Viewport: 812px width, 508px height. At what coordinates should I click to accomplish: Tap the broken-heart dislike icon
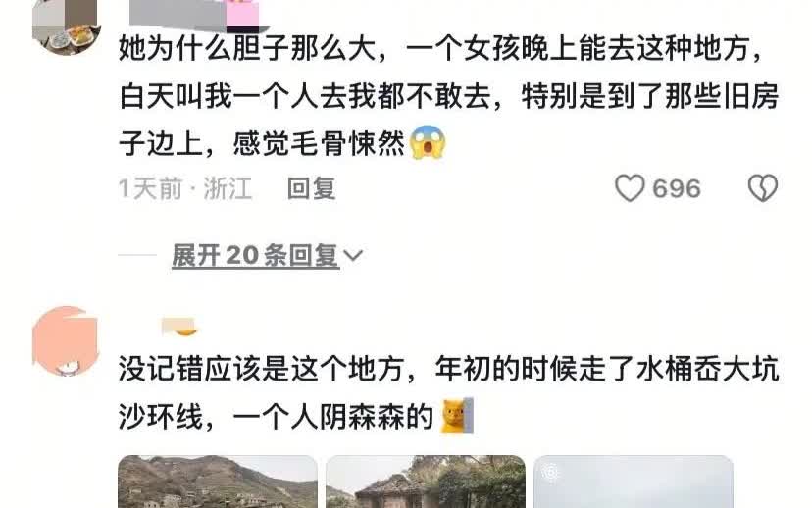[x=762, y=188]
